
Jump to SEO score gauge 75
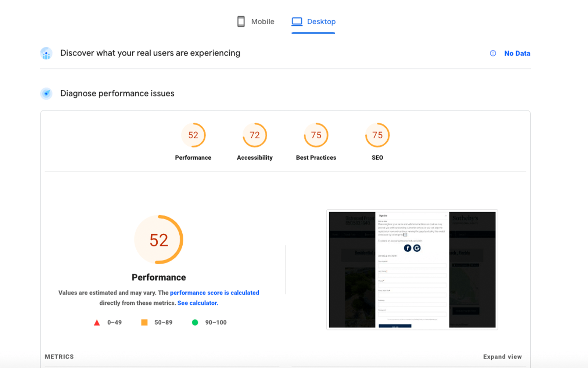pos(377,135)
